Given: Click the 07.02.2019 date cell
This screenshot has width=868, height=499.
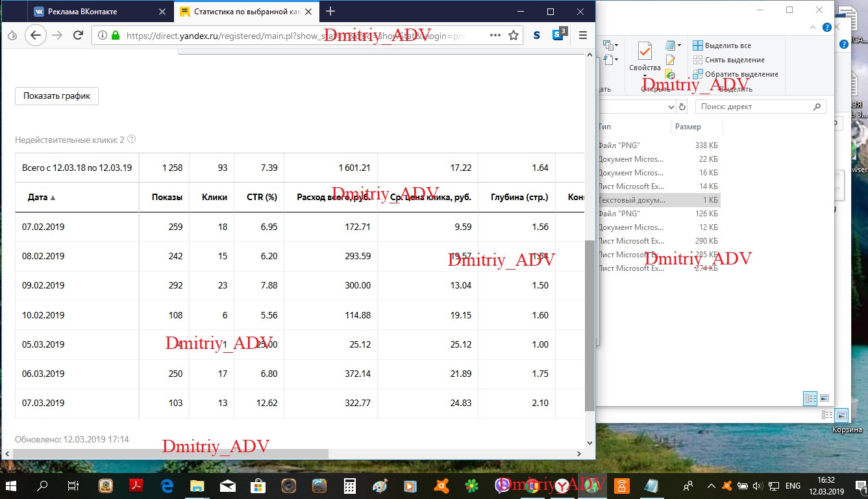Looking at the screenshot, I should [43, 227].
